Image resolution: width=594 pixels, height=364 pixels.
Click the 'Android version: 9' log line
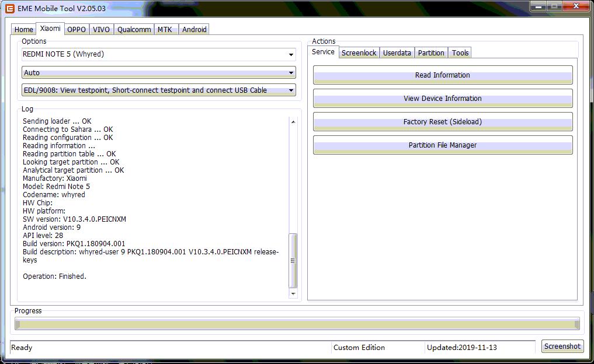[x=51, y=228]
